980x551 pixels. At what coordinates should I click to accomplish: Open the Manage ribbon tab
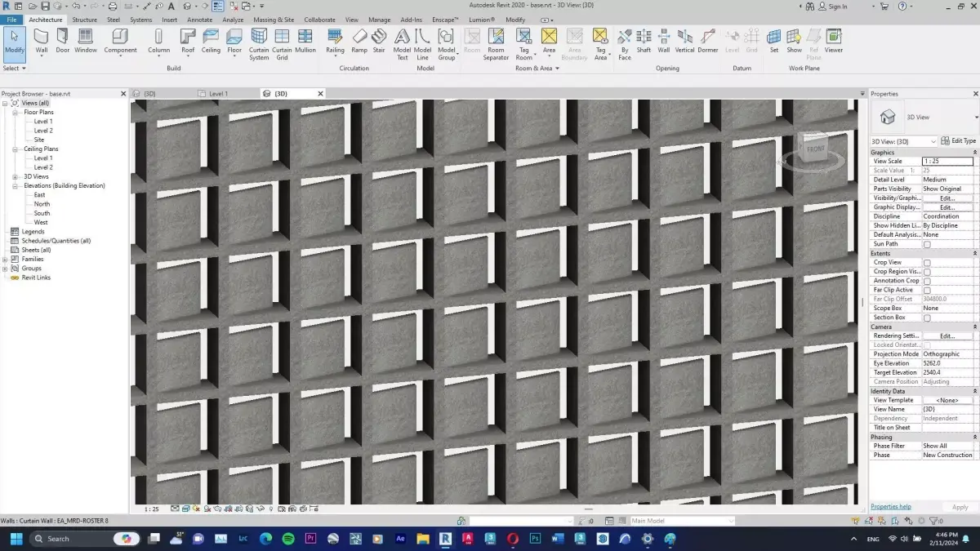point(379,20)
